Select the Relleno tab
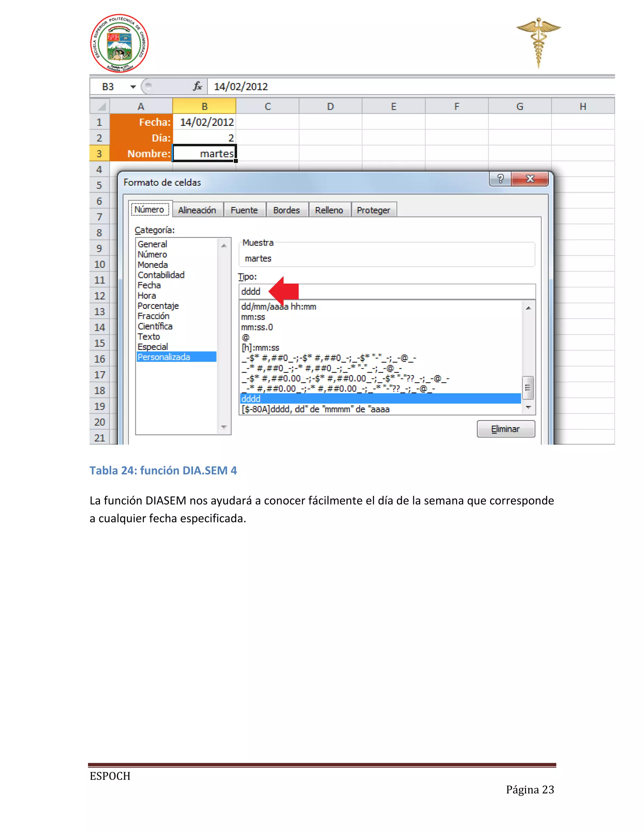Screen dimensions: 644x833 point(329,210)
